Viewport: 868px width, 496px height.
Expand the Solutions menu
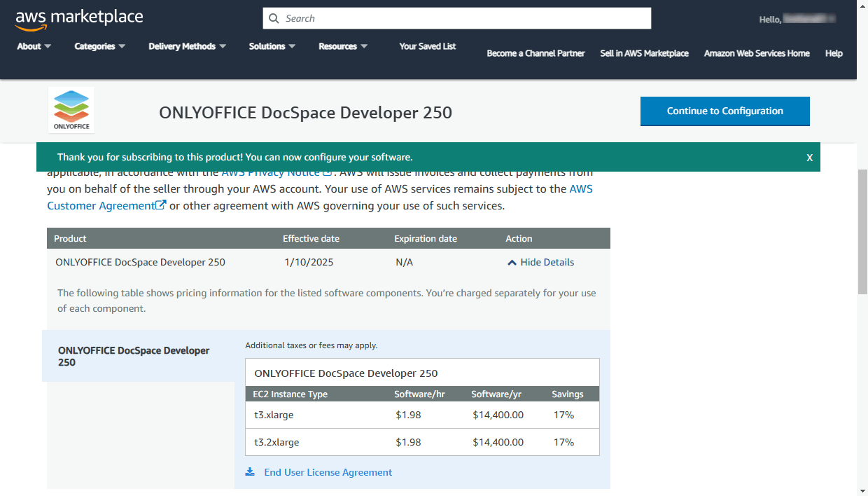[x=272, y=46]
